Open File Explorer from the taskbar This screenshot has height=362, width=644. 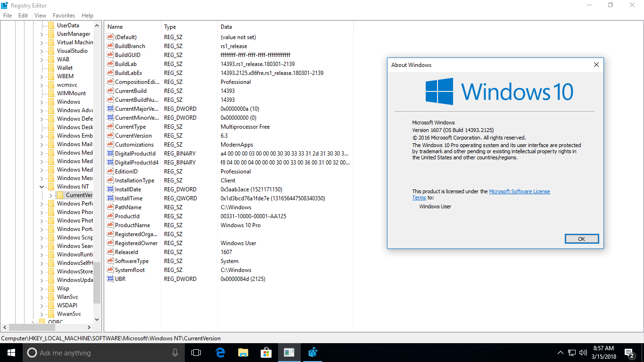pyautogui.click(x=243, y=353)
